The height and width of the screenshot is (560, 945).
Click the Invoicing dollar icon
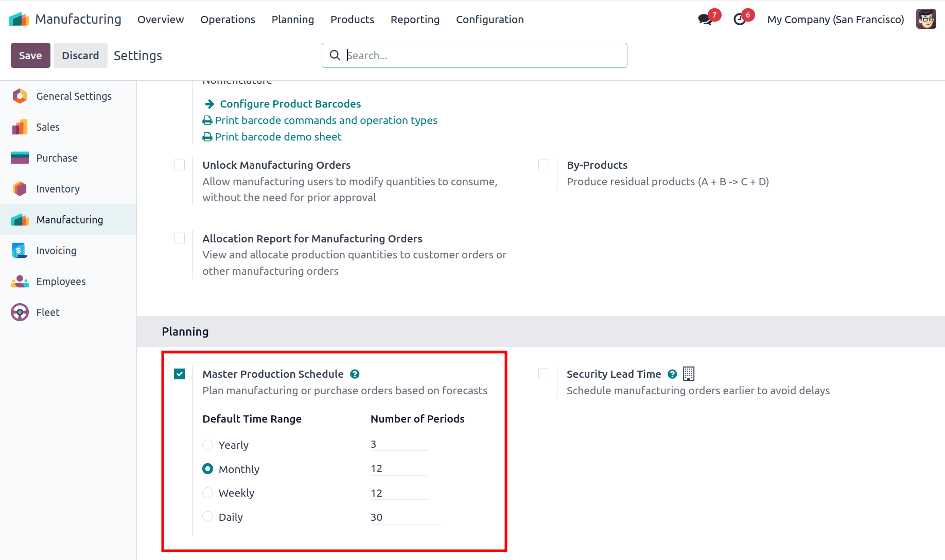(x=19, y=250)
